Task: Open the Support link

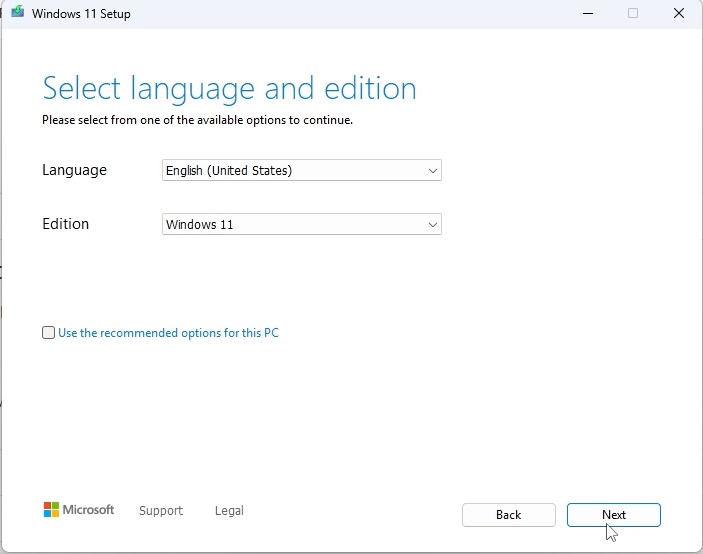Action: point(161,511)
